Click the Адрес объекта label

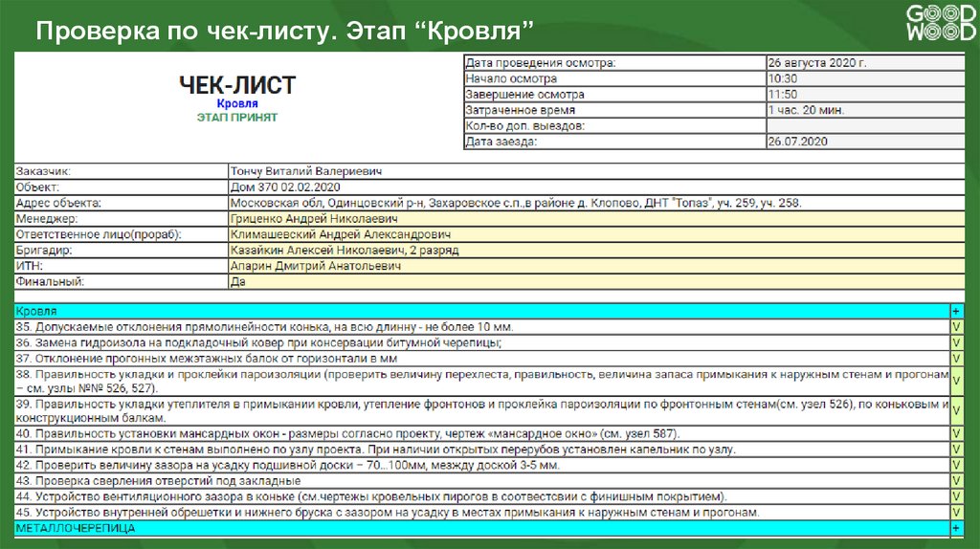58,203
